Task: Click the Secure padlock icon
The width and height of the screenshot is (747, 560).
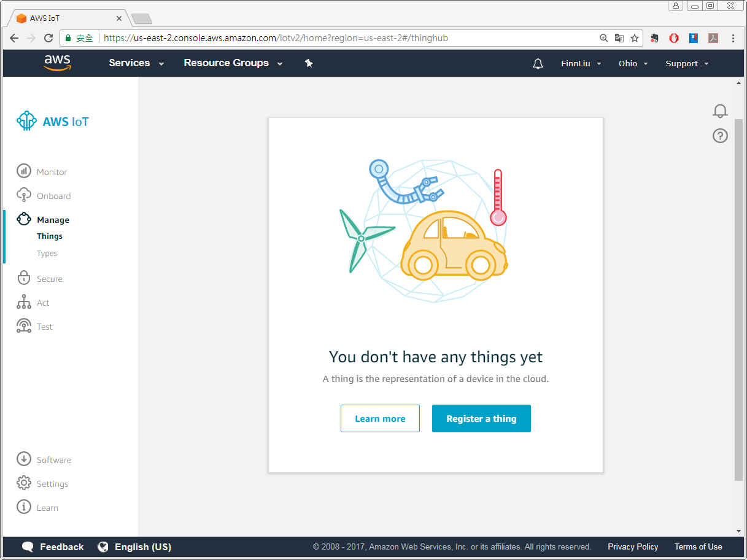Action: (x=24, y=278)
